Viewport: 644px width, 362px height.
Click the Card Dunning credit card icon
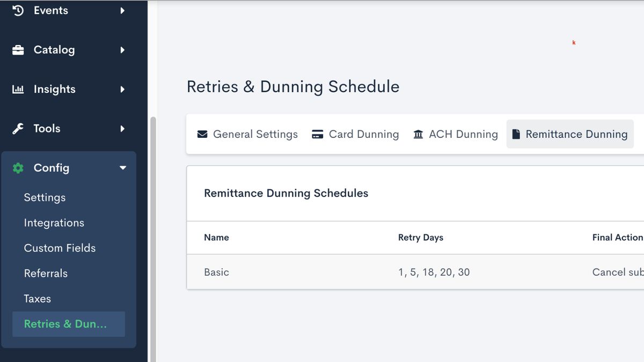[318, 134]
